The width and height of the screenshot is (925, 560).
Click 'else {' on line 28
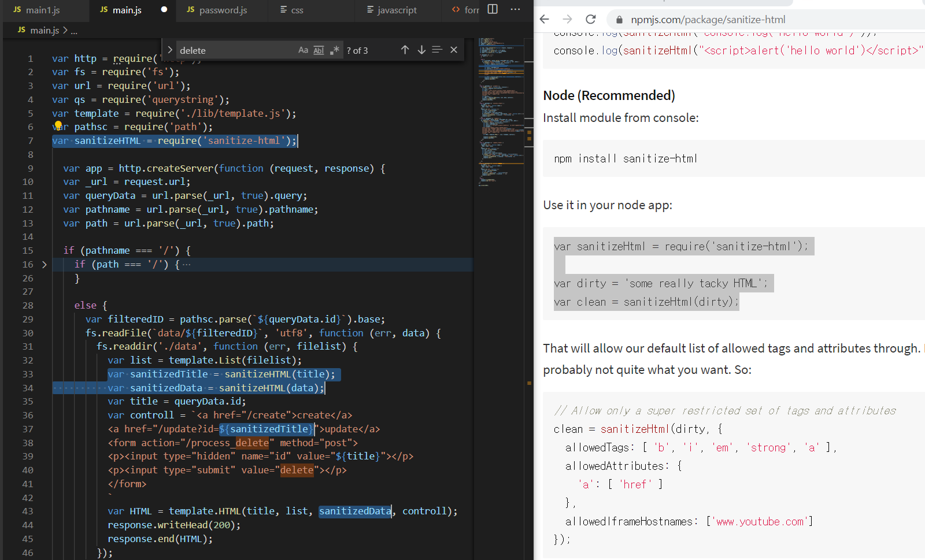tap(91, 305)
